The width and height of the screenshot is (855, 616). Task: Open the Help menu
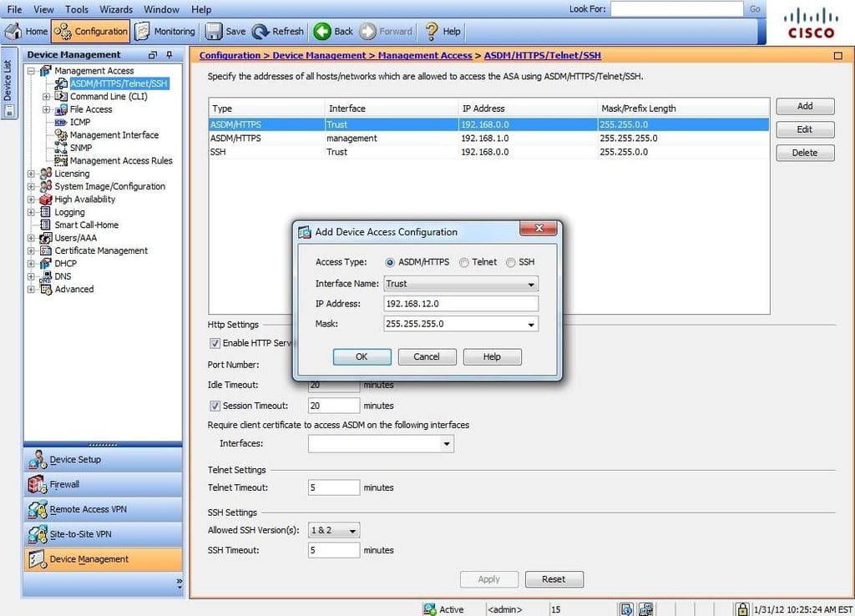(x=201, y=9)
